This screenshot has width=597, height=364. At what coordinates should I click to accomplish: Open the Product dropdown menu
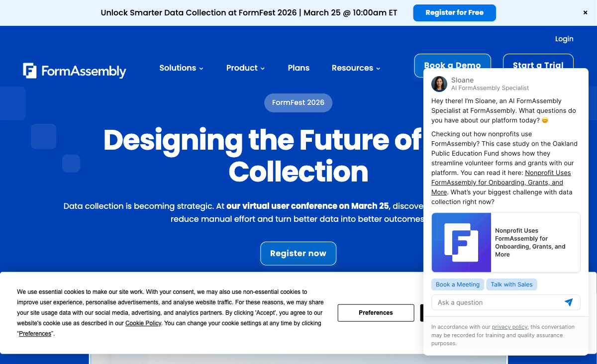coord(245,68)
